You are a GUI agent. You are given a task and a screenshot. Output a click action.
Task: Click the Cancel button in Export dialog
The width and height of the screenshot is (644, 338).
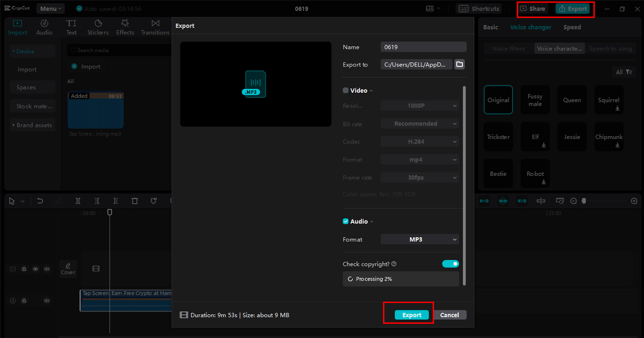click(x=449, y=315)
